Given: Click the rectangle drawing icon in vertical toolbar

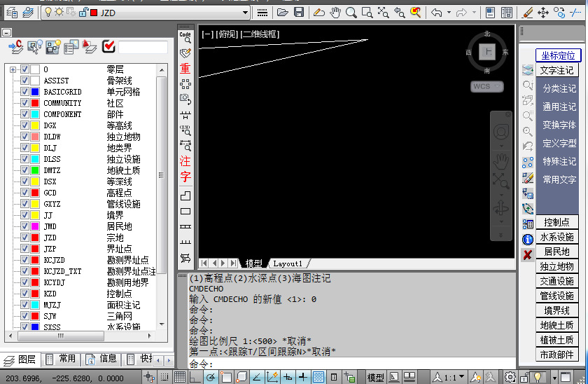Looking at the screenshot, I should coord(185,212).
